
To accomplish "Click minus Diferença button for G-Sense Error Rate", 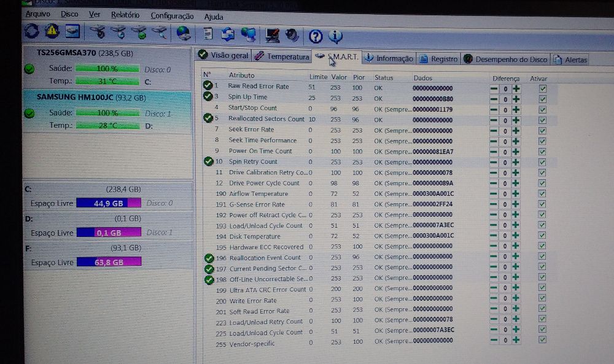I will point(494,204).
